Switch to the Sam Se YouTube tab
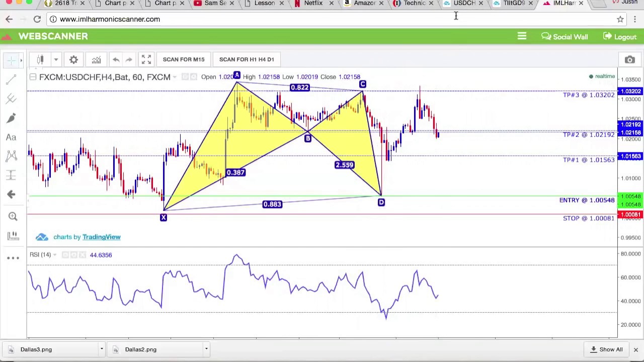Screen dimensions: 644x362 click(x=215, y=4)
